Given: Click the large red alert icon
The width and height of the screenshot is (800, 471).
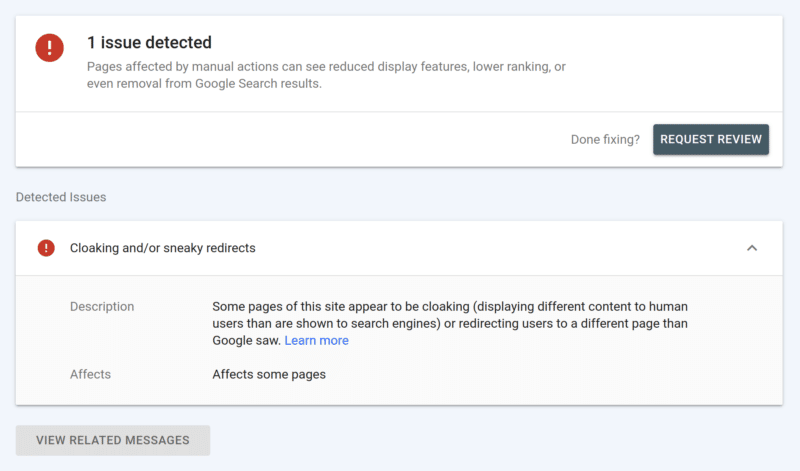Looking at the screenshot, I should [x=49, y=48].
